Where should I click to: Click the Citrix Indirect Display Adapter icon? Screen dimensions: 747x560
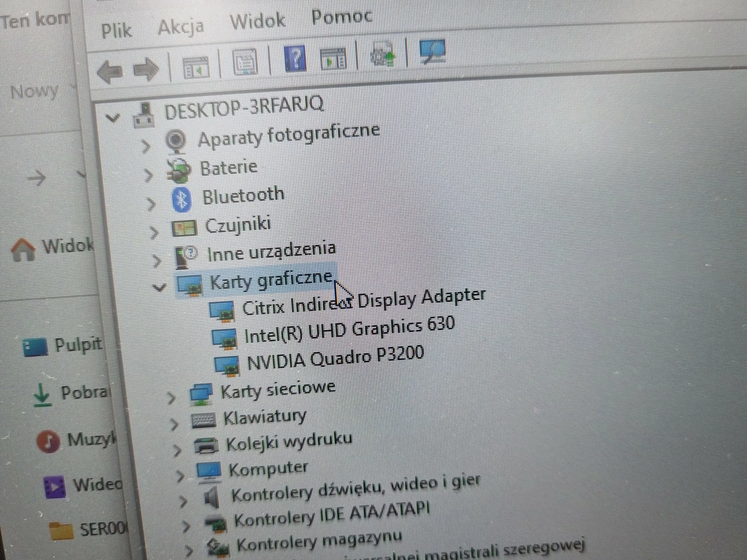coord(222,310)
